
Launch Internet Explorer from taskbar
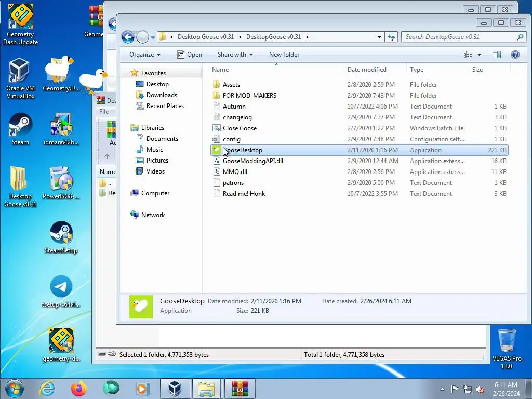coord(47,389)
